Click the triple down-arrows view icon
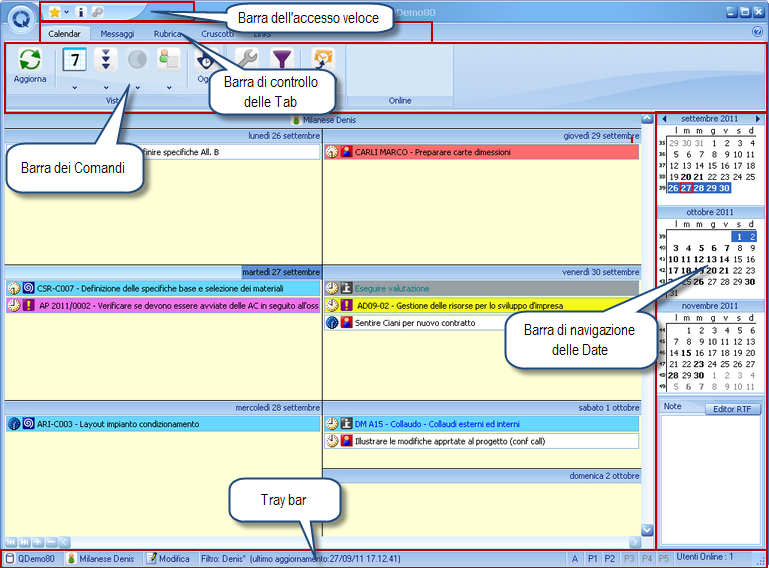The image size is (769, 568). point(106,60)
